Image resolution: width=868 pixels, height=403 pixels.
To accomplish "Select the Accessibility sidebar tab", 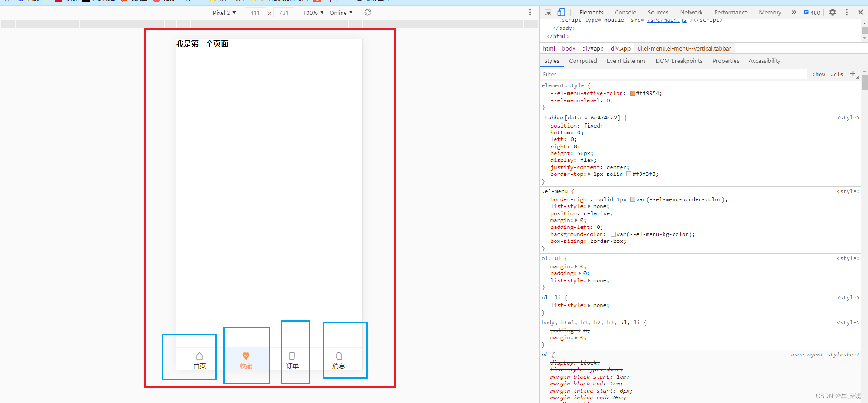I will tap(764, 61).
